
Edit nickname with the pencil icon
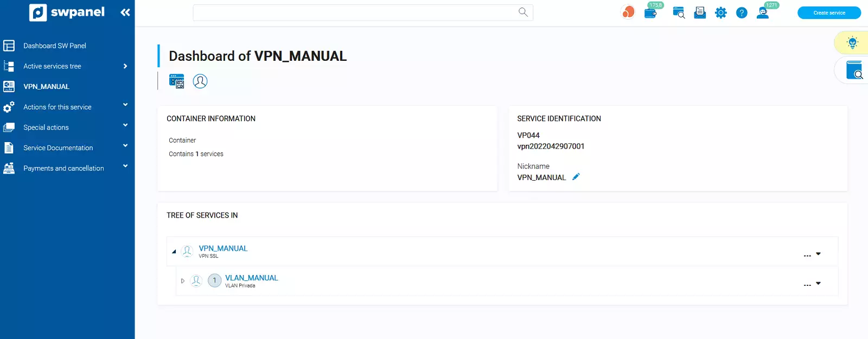(x=576, y=177)
